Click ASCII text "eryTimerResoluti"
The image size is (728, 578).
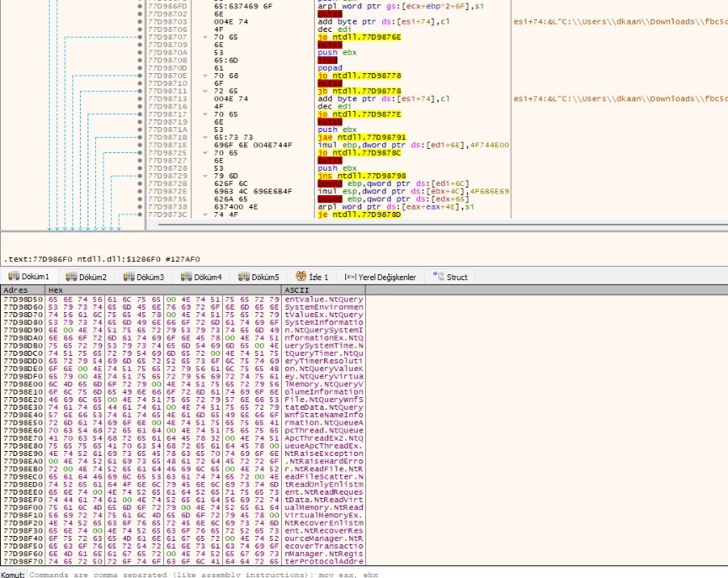tap(324, 361)
